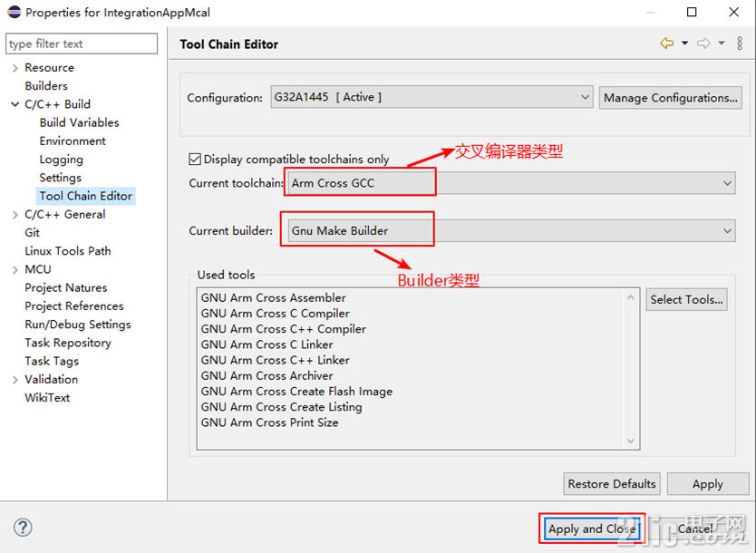Click the back navigation arrow icon
756x553 pixels.
coord(667,44)
